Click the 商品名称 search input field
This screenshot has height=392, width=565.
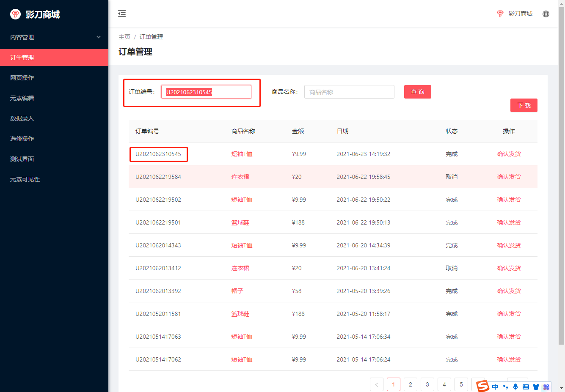pos(349,92)
